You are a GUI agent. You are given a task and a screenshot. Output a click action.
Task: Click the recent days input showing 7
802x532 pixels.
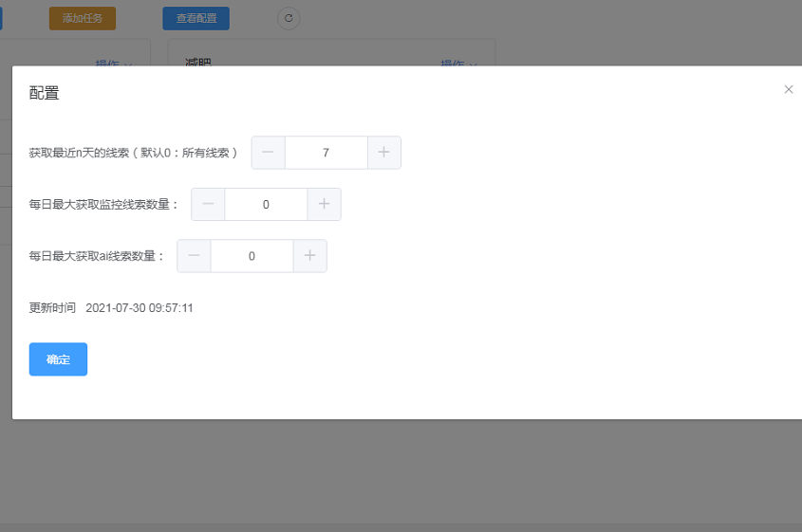click(x=326, y=153)
